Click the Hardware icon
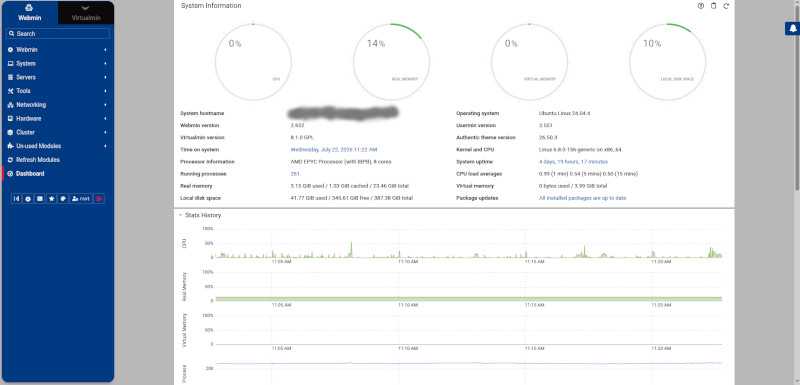The image size is (800, 385). [11, 119]
